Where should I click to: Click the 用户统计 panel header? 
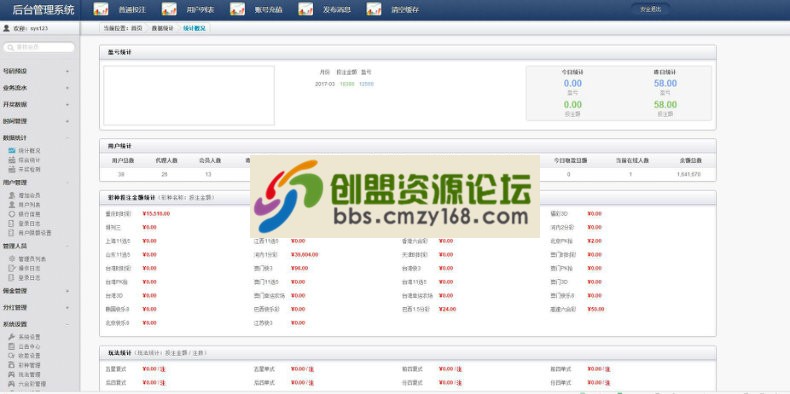(408, 146)
